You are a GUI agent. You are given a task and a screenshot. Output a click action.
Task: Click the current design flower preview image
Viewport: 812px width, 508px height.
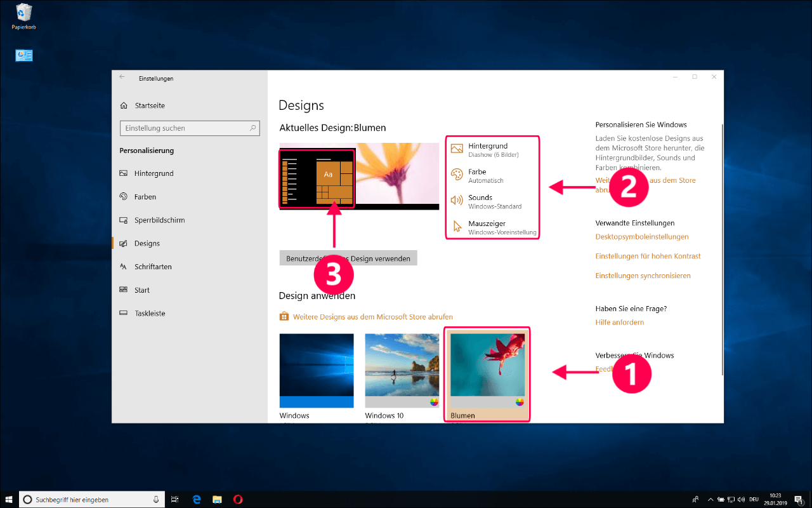[x=397, y=173]
